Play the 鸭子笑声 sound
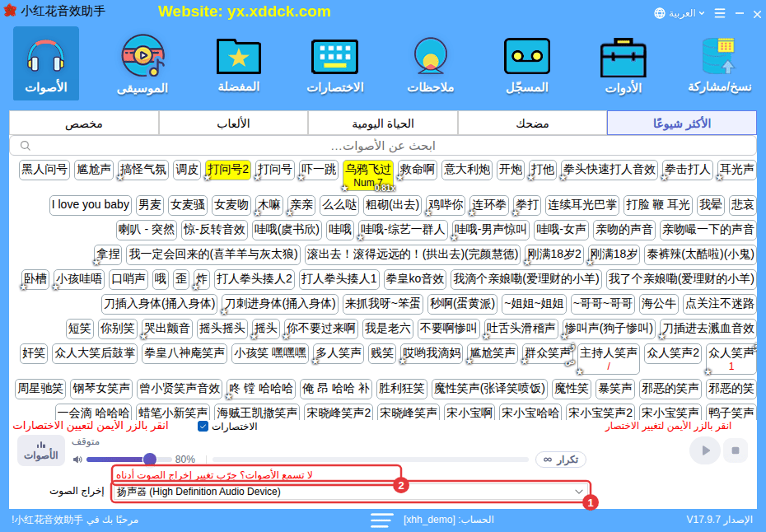Image resolution: width=766 pixels, height=532 pixels. pyautogui.click(x=731, y=413)
